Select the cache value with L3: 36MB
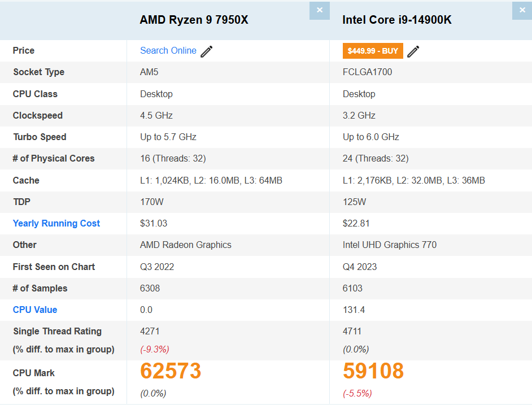Screen dimensions: 532x405 [x=414, y=180]
